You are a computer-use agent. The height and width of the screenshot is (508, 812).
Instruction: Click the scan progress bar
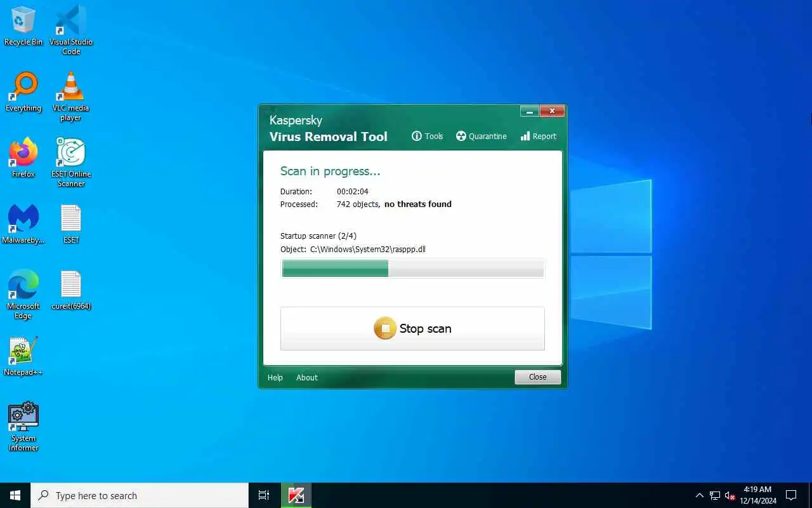pyautogui.click(x=412, y=268)
